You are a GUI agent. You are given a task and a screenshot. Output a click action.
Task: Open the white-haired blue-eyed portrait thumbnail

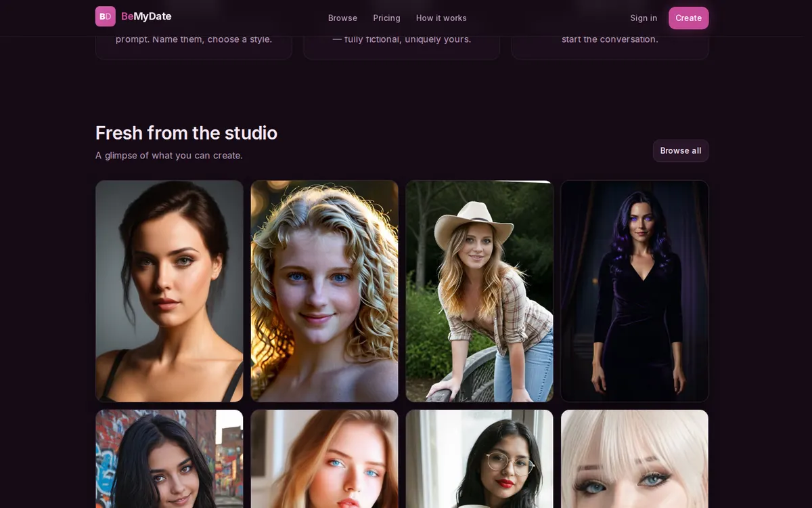pyautogui.click(x=635, y=459)
